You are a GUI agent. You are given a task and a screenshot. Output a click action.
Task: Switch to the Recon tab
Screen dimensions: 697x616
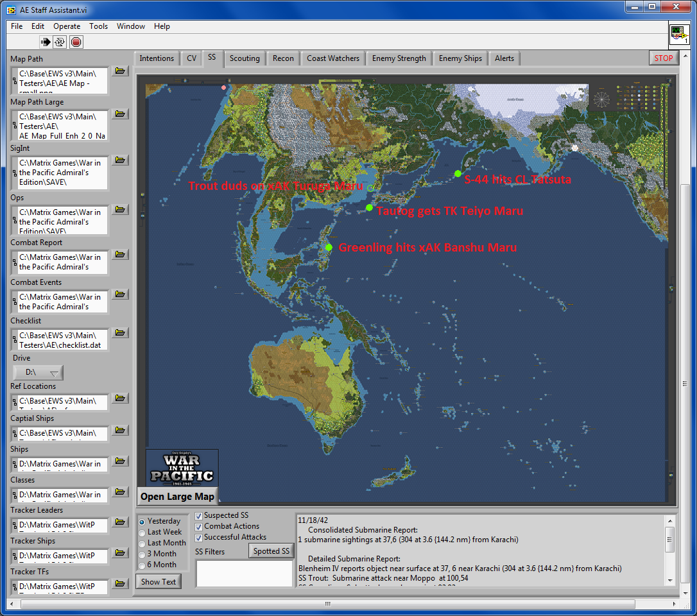tap(283, 58)
